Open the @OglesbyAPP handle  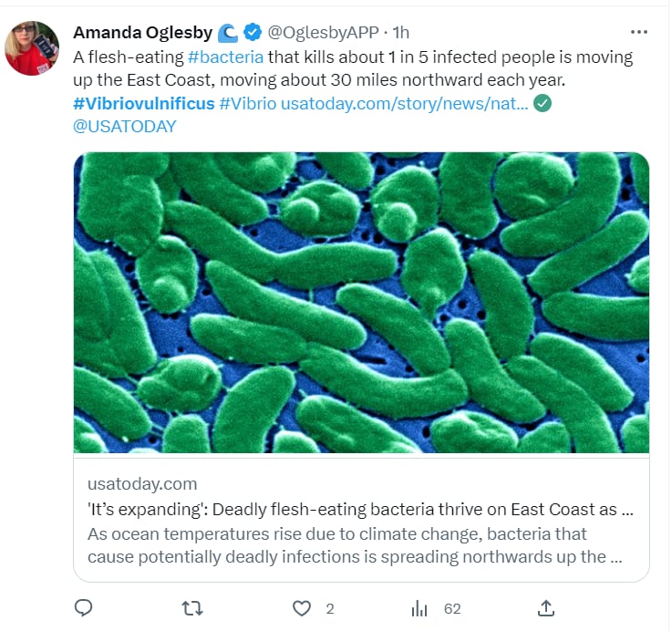(x=323, y=33)
